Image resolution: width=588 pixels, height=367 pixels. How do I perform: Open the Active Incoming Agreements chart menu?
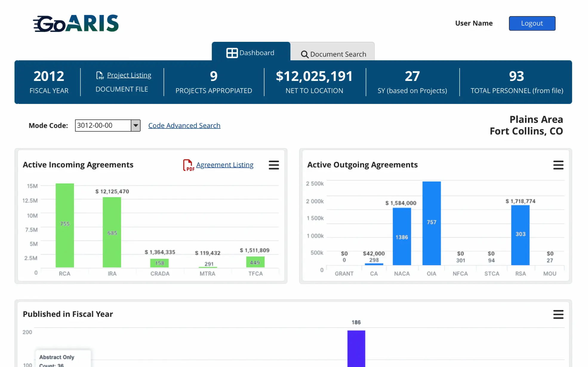(x=274, y=165)
